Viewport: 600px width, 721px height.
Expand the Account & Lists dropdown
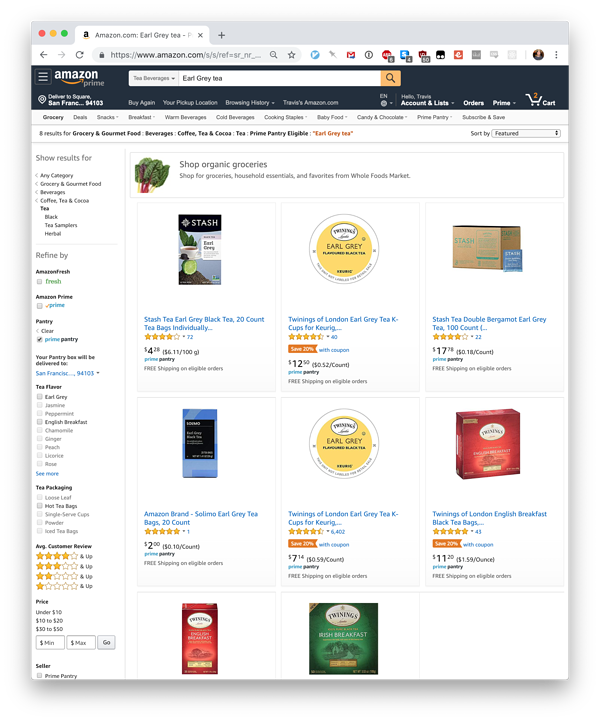(427, 103)
